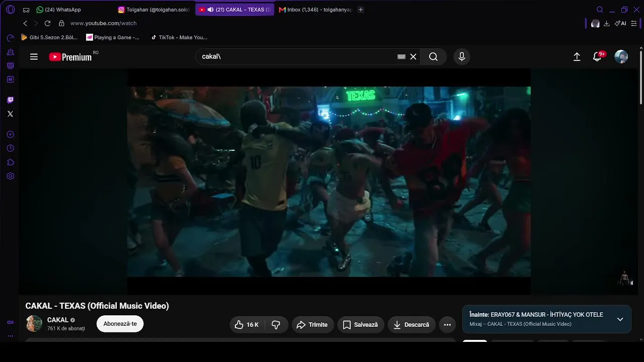Open the three-dot more actions menu
The height and width of the screenshot is (362, 644).
447,325
